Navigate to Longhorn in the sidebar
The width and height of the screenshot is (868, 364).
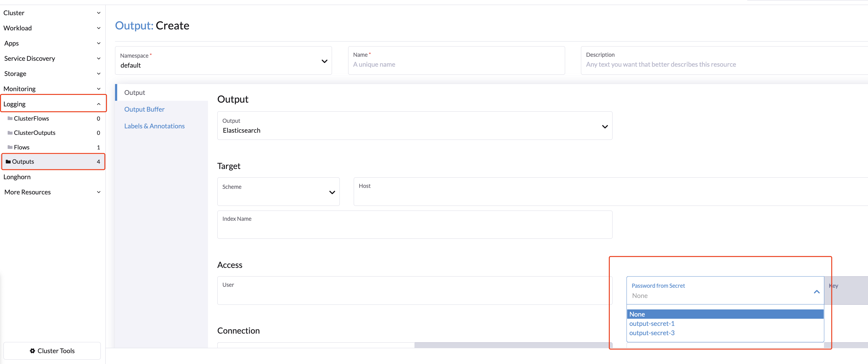pos(17,177)
